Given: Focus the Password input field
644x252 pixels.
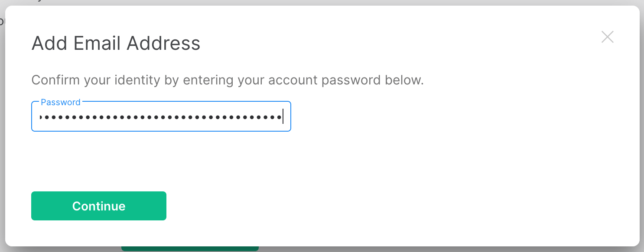Looking at the screenshot, I should 161,116.
